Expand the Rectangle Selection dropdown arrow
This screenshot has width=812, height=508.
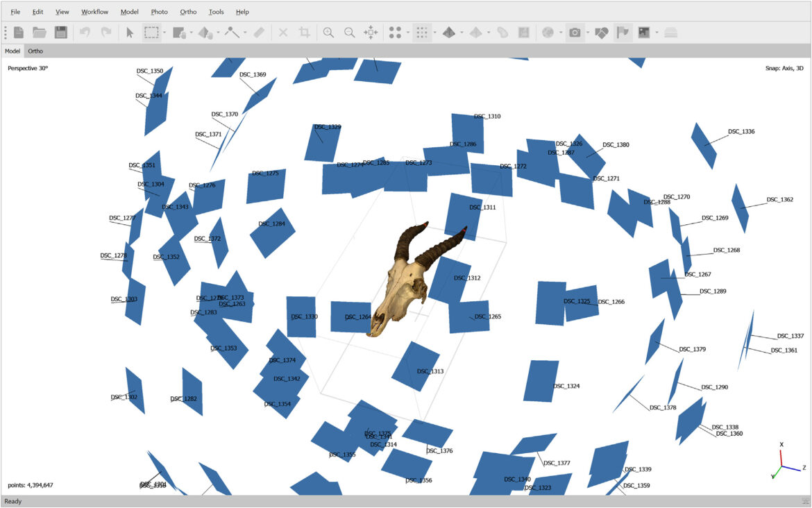click(x=164, y=33)
